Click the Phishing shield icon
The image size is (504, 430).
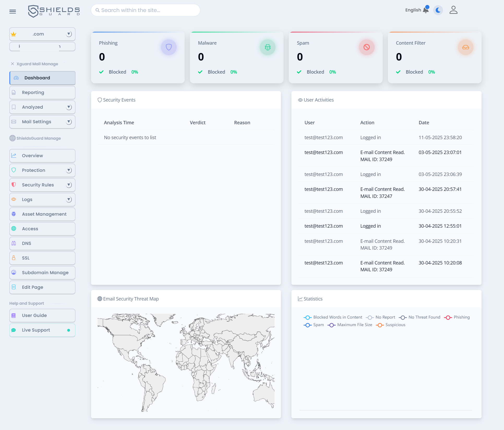[x=169, y=47]
